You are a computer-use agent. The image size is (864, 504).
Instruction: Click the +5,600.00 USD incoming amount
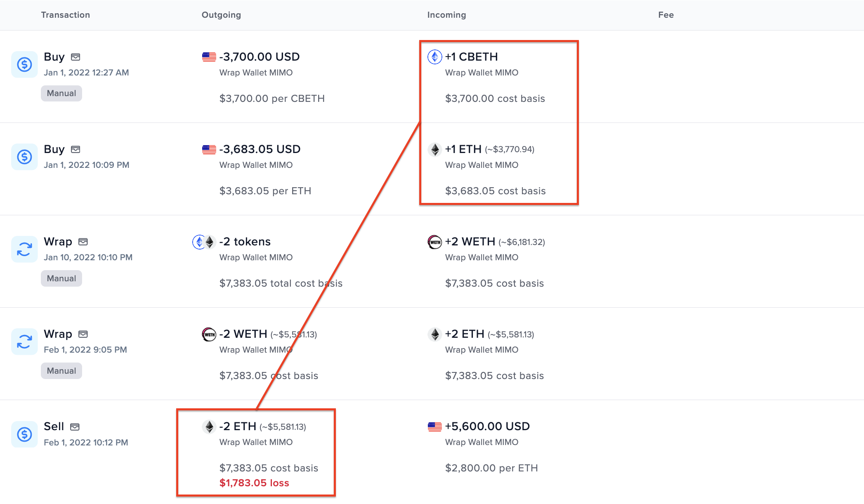click(x=487, y=426)
